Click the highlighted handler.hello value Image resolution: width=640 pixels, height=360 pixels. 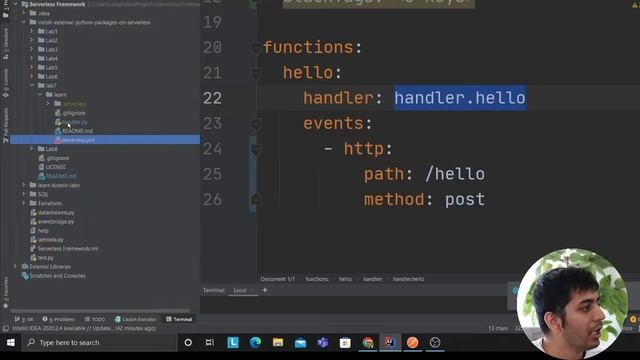pyautogui.click(x=460, y=98)
